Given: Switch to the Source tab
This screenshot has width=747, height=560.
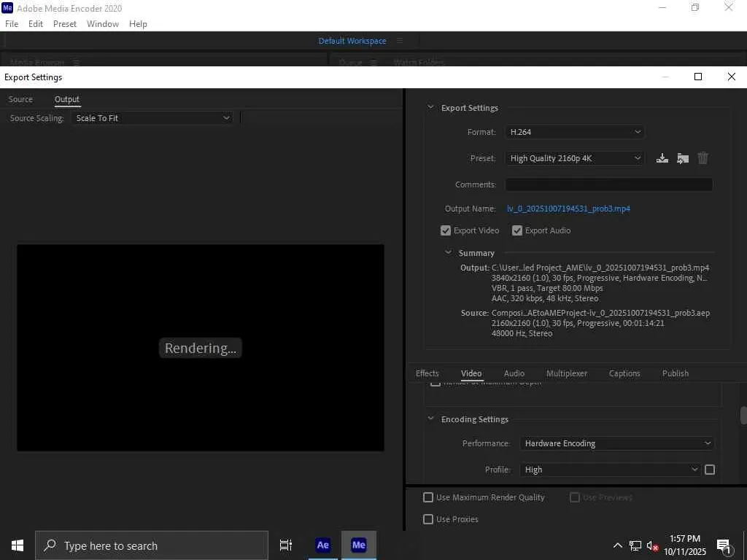Looking at the screenshot, I should pyautogui.click(x=20, y=99).
